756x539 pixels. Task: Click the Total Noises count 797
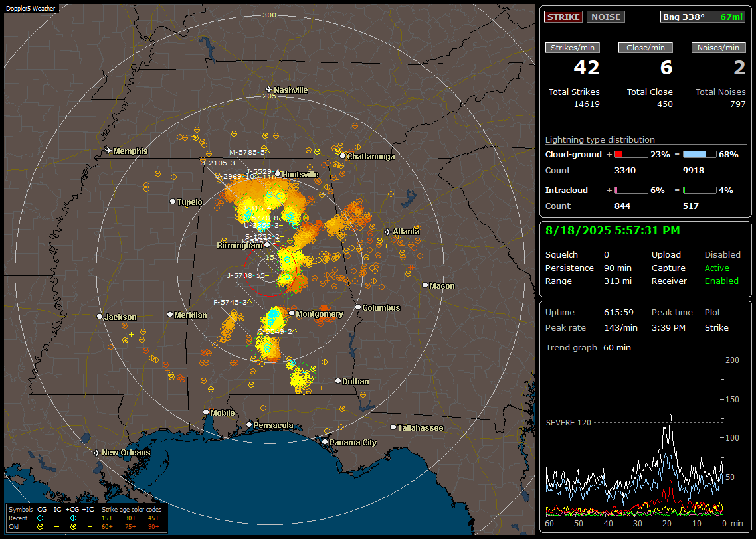point(737,104)
